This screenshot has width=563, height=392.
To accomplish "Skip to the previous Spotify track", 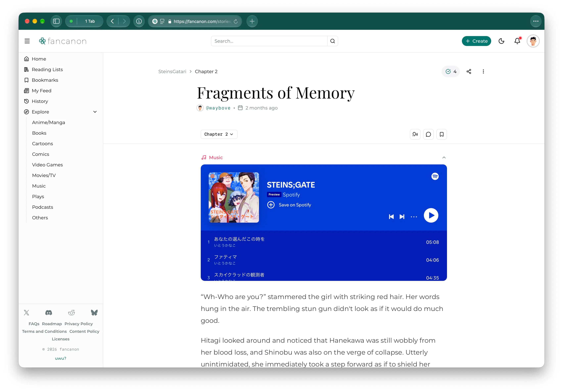I will tap(391, 217).
